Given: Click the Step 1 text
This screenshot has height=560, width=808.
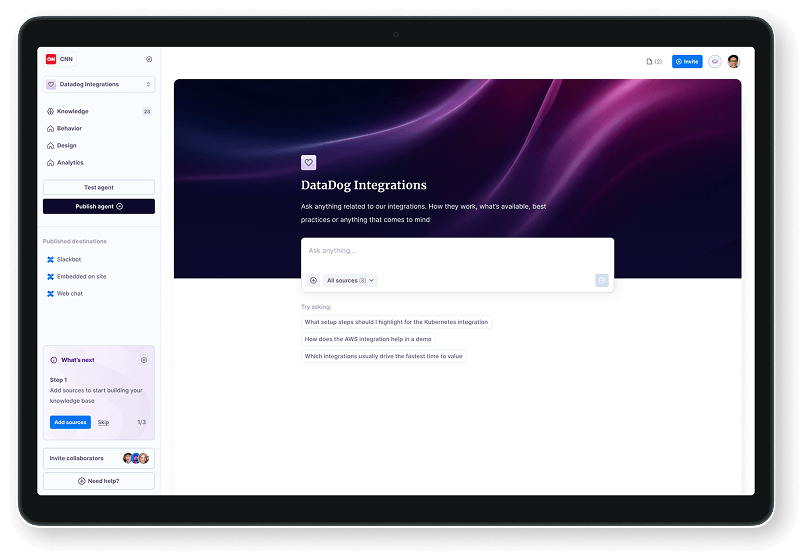Looking at the screenshot, I should click(x=58, y=380).
